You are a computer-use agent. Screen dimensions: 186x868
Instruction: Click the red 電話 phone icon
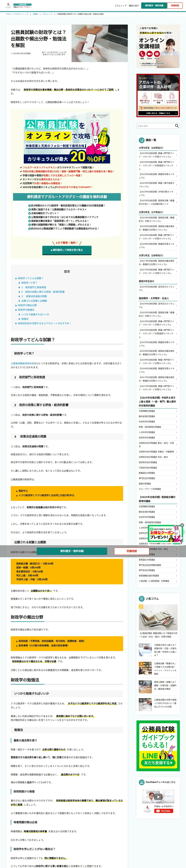point(142,54)
